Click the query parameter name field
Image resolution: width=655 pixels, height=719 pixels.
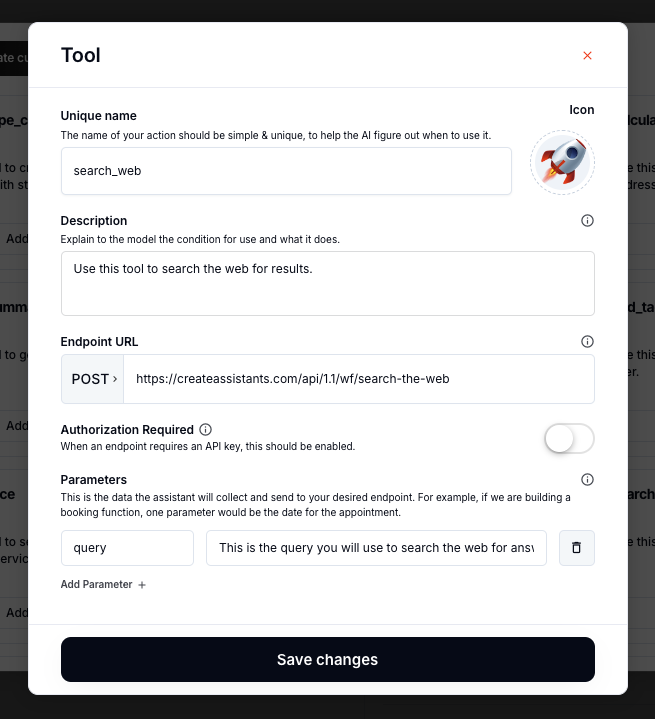click(127, 548)
